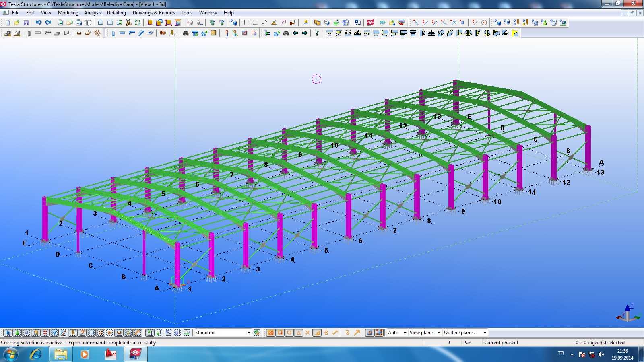Click the XYZ axis indicator in the view

coord(627,313)
